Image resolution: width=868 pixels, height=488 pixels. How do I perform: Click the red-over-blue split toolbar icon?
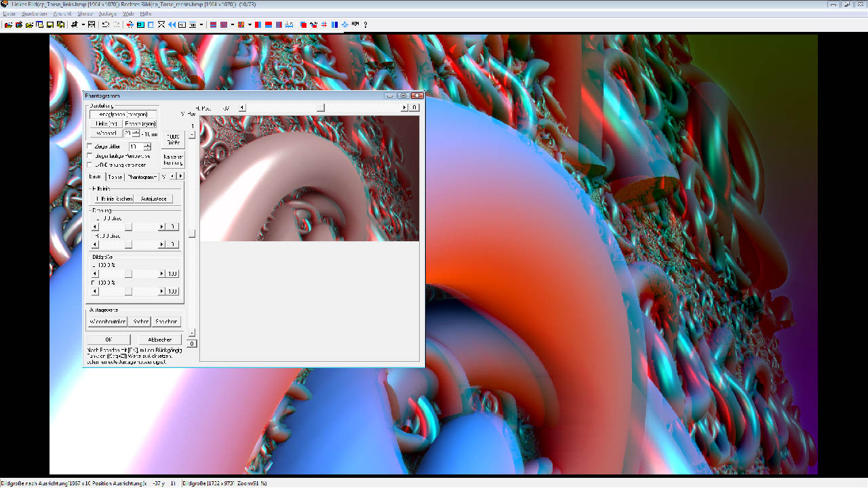[x=269, y=24]
